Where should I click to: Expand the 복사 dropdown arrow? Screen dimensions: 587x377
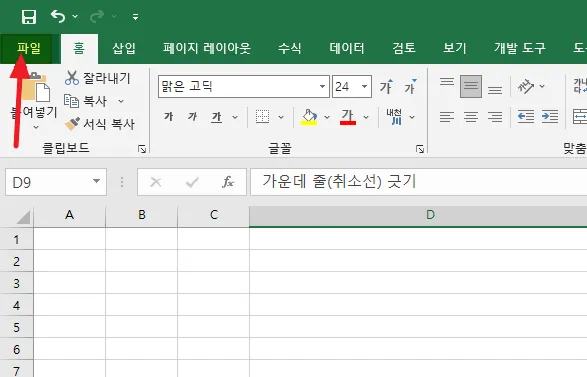click(x=121, y=101)
